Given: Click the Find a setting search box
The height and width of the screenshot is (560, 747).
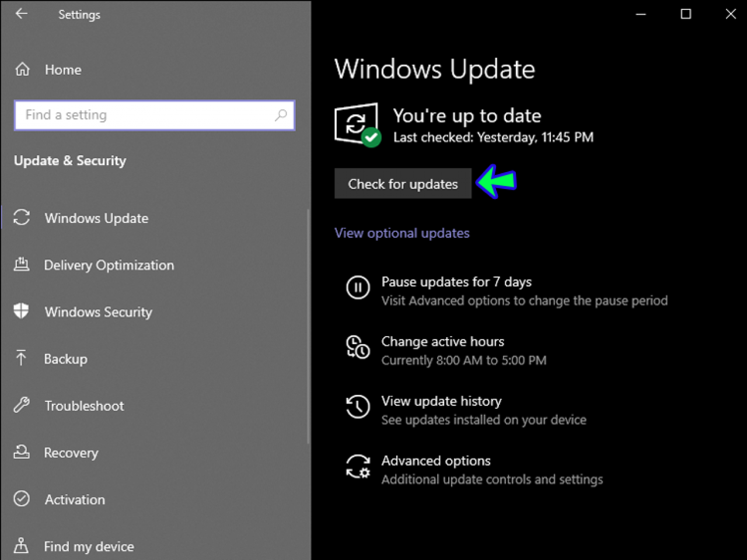Looking at the screenshot, I should pos(154,115).
